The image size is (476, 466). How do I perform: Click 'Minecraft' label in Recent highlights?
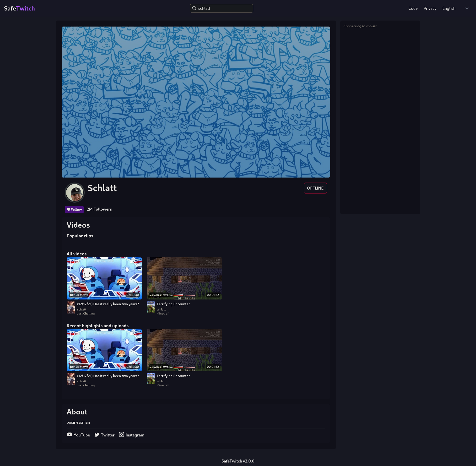coord(163,385)
